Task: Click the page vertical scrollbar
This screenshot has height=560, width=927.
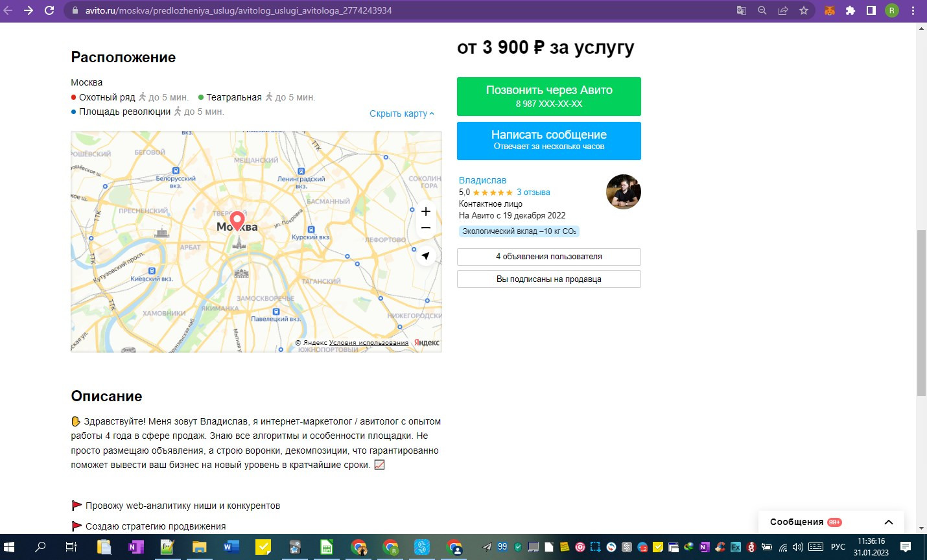Action: point(921,312)
